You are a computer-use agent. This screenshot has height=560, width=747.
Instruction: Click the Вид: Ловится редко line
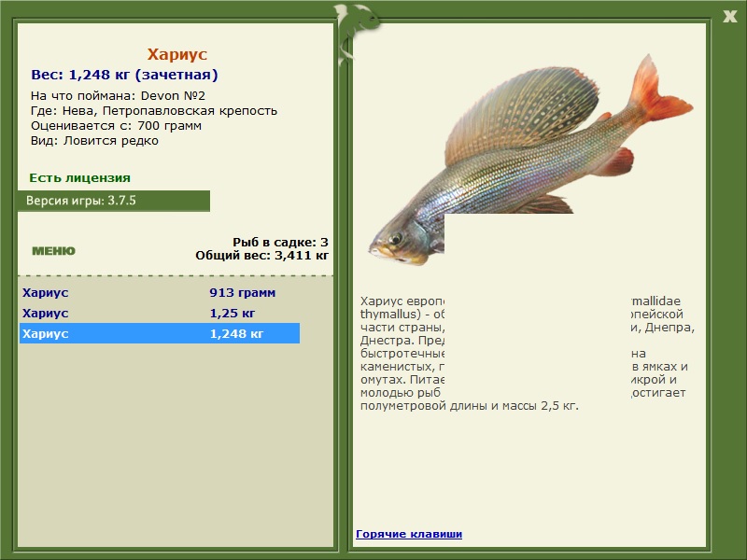(x=94, y=141)
